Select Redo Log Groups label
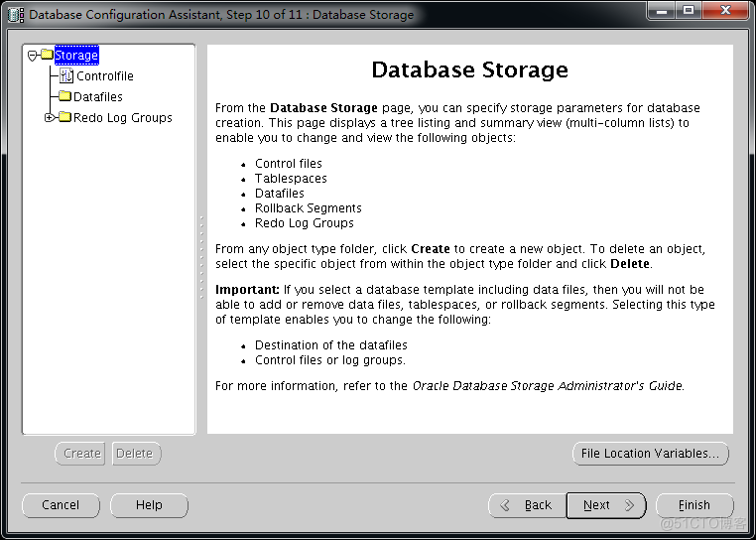 click(122, 118)
